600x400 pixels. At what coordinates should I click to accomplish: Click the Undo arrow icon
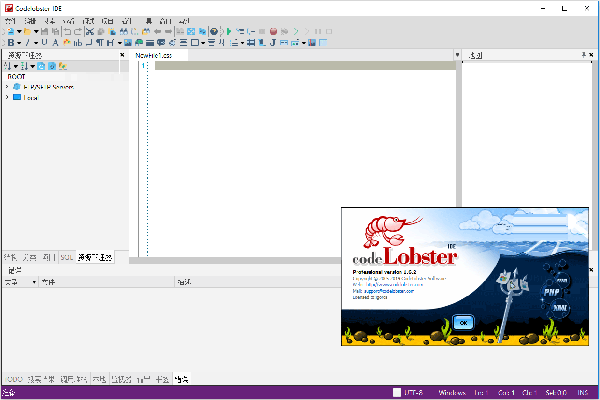click(67, 31)
